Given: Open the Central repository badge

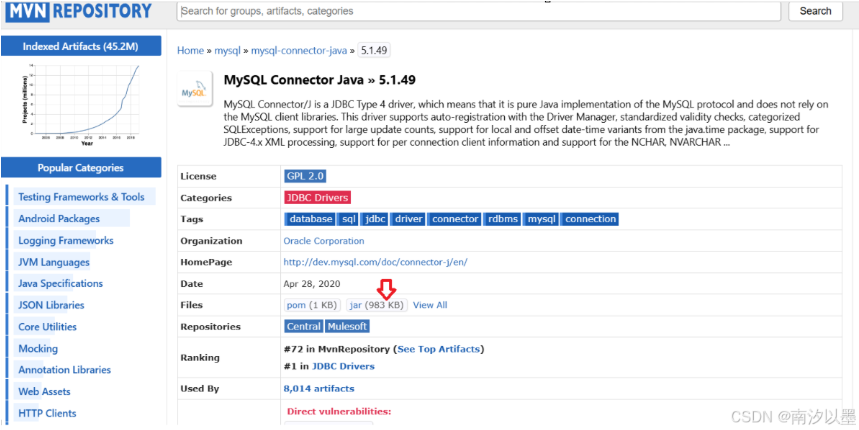Looking at the screenshot, I should click(303, 326).
